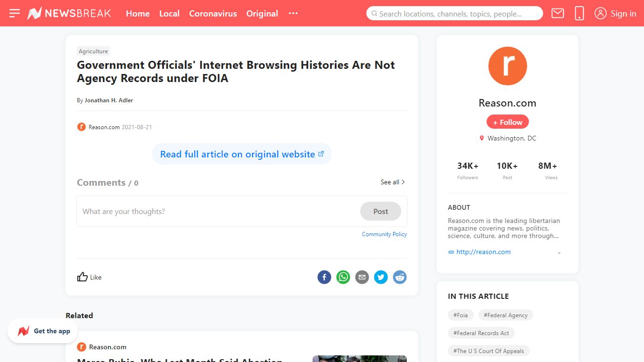The height and width of the screenshot is (362, 644).
Task: Follow Reason.com
Action: (507, 122)
